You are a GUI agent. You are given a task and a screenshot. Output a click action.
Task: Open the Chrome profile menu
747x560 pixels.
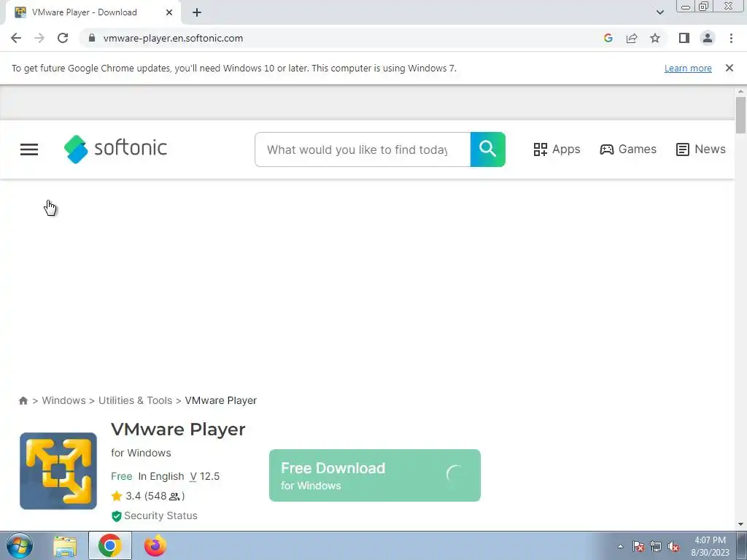[x=708, y=38]
